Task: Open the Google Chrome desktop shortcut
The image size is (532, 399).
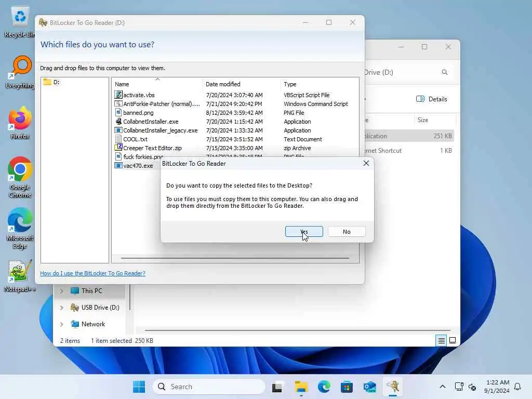Action: tap(20, 178)
